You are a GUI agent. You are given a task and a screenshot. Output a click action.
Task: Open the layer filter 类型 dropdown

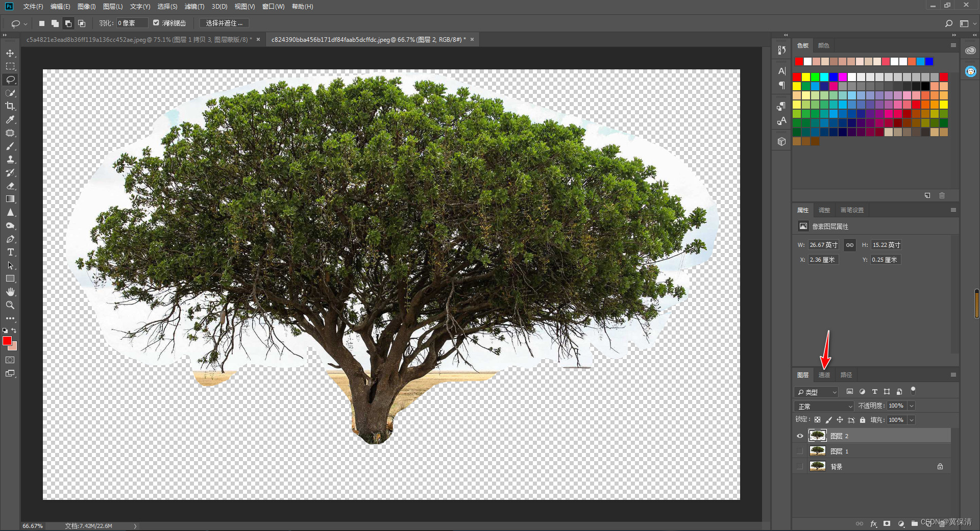(817, 392)
